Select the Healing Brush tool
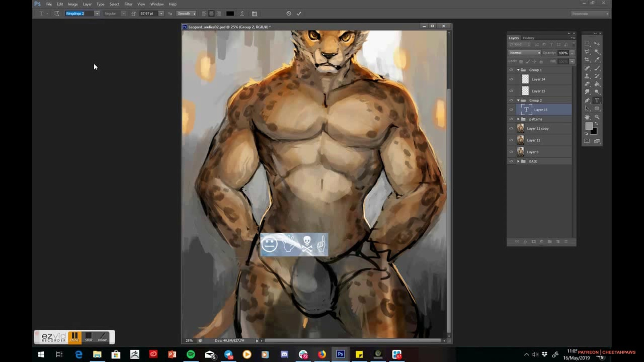This screenshot has width=644, height=362. (x=587, y=68)
